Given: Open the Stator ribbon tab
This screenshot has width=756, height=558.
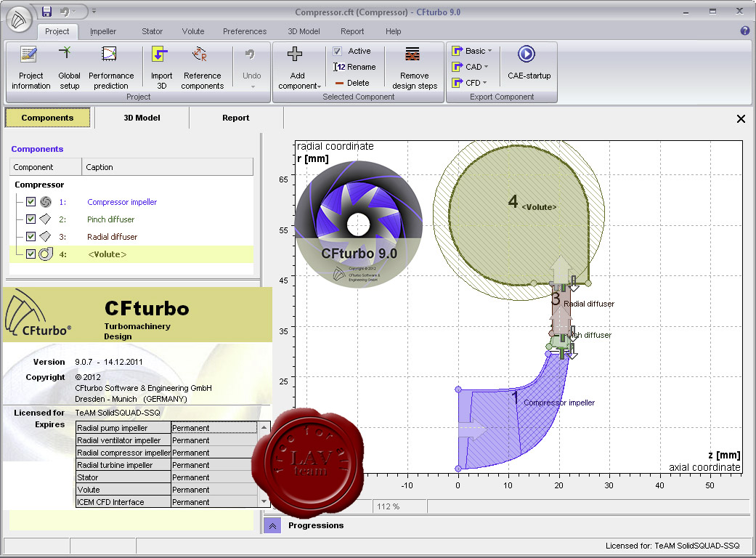Looking at the screenshot, I should (152, 31).
